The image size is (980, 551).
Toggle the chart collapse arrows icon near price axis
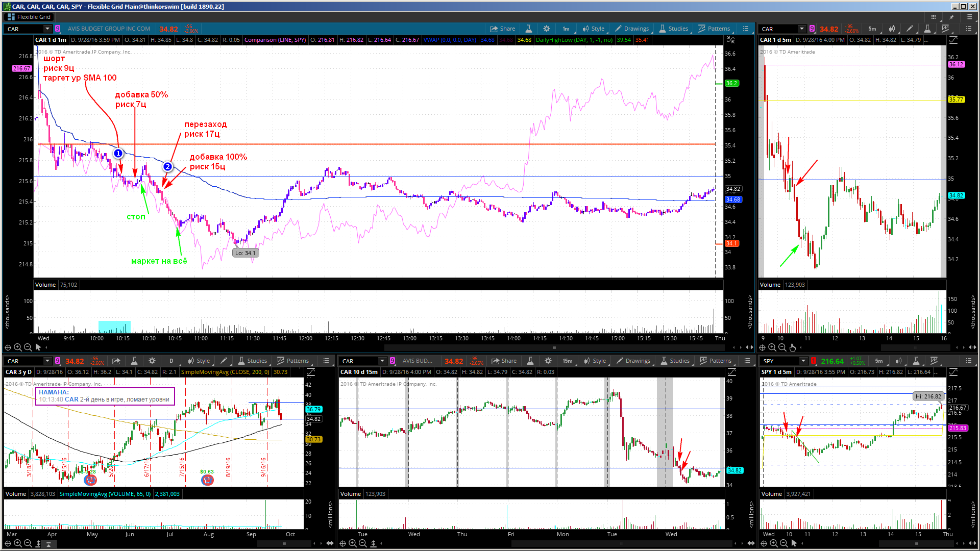click(730, 40)
